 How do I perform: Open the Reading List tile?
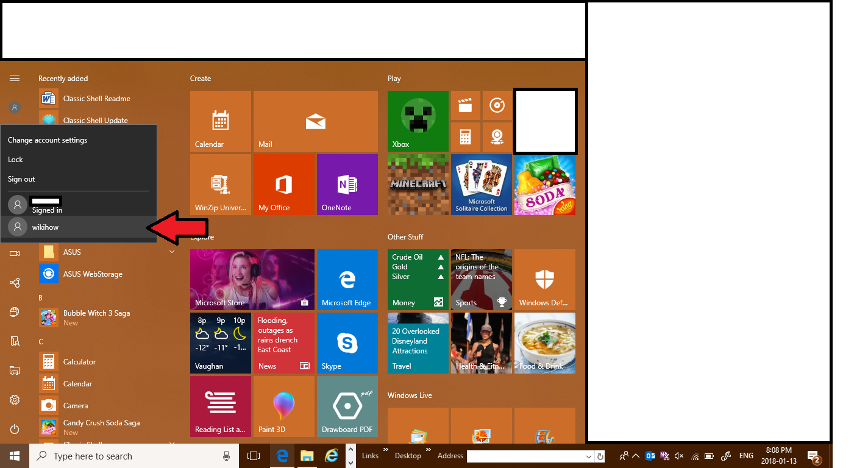click(x=221, y=406)
